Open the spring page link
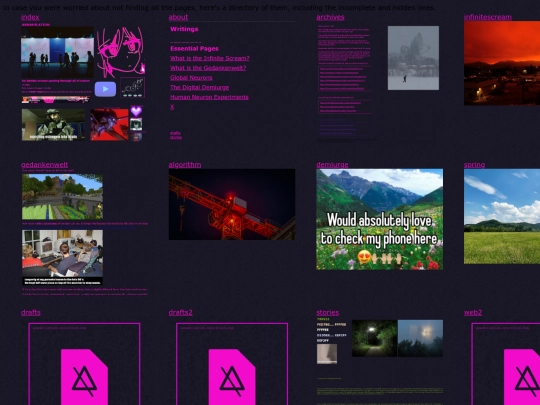The height and width of the screenshot is (405, 540). 474,165
